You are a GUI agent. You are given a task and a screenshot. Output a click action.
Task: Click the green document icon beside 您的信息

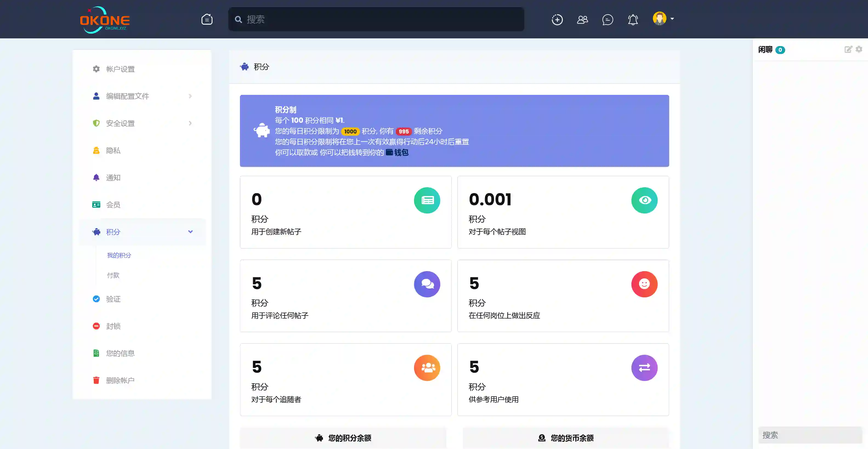pos(97,353)
